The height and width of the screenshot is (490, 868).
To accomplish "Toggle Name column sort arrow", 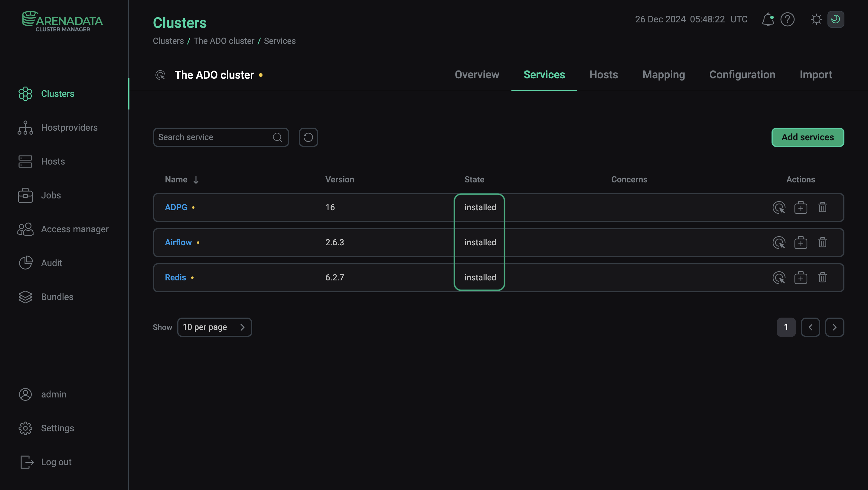I will [196, 180].
